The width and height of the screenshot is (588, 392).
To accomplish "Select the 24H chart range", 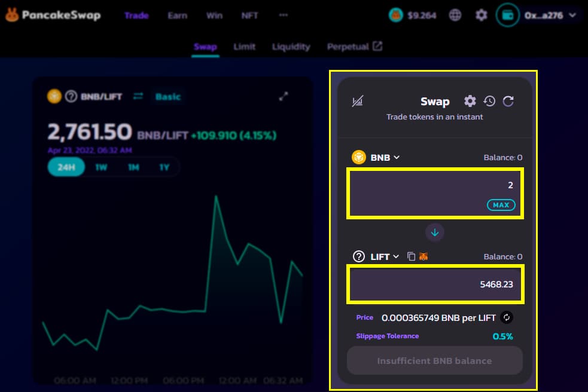I will click(x=66, y=167).
